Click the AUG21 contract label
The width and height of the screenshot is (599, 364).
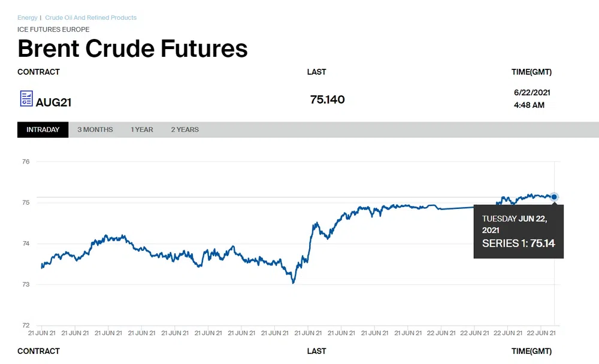(x=53, y=102)
